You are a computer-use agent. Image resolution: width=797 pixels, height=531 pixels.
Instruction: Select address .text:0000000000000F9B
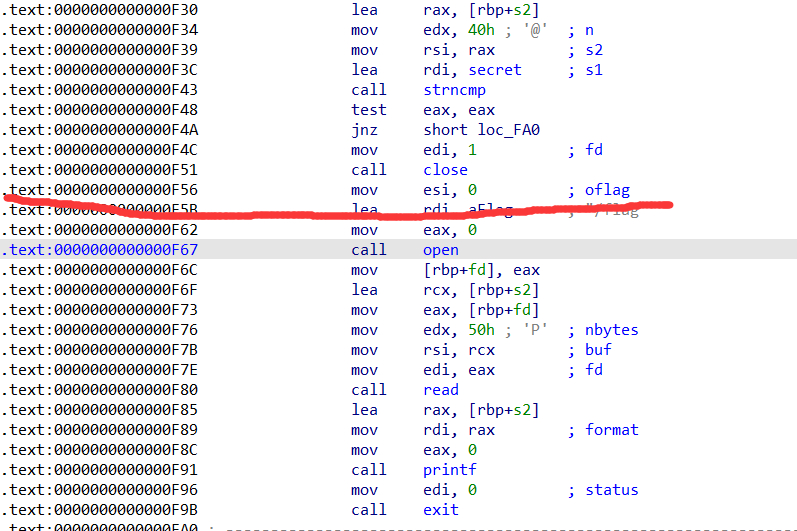100,510
